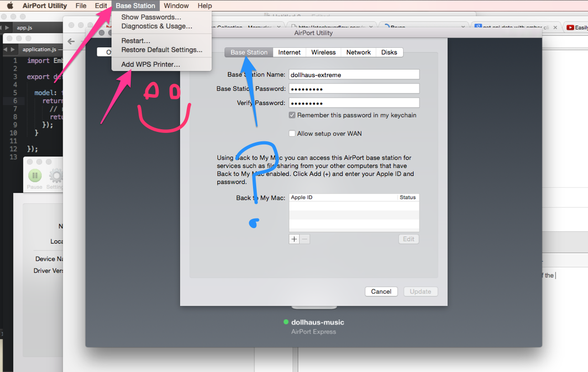Switch to the Base Station tab
The height and width of the screenshot is (372, 588).
pyautogui.click(x=249, y=52)
